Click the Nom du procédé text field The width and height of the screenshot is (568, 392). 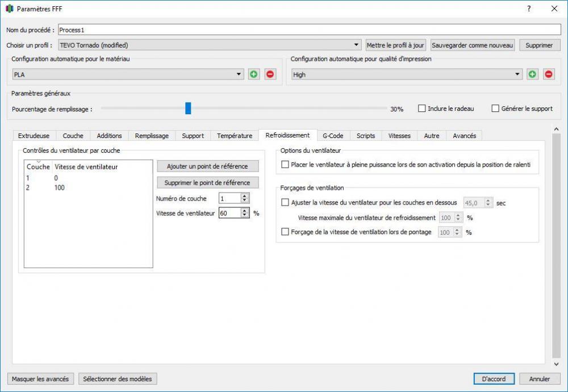coord(310,30)
